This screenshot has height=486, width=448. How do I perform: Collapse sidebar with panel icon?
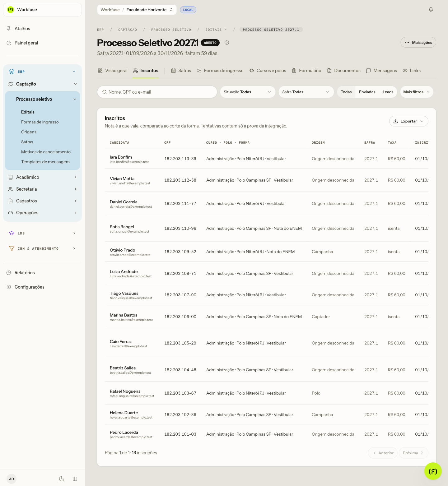75,479
